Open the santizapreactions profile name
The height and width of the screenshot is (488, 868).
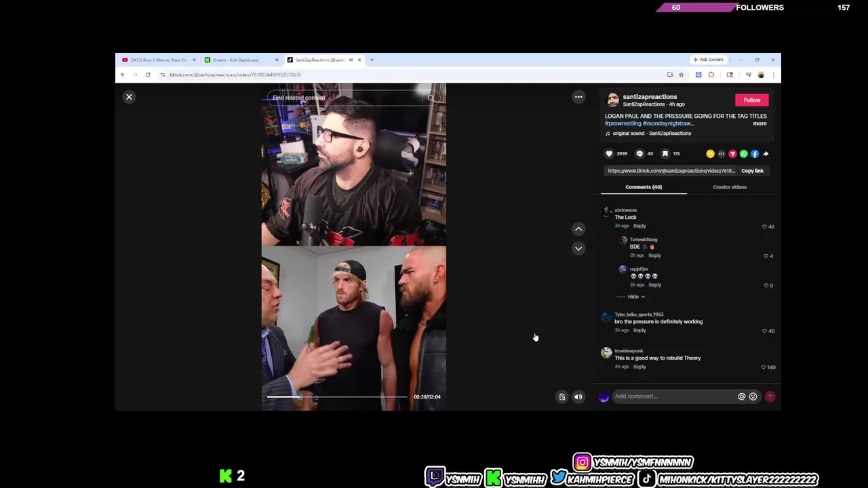point(650,97)
